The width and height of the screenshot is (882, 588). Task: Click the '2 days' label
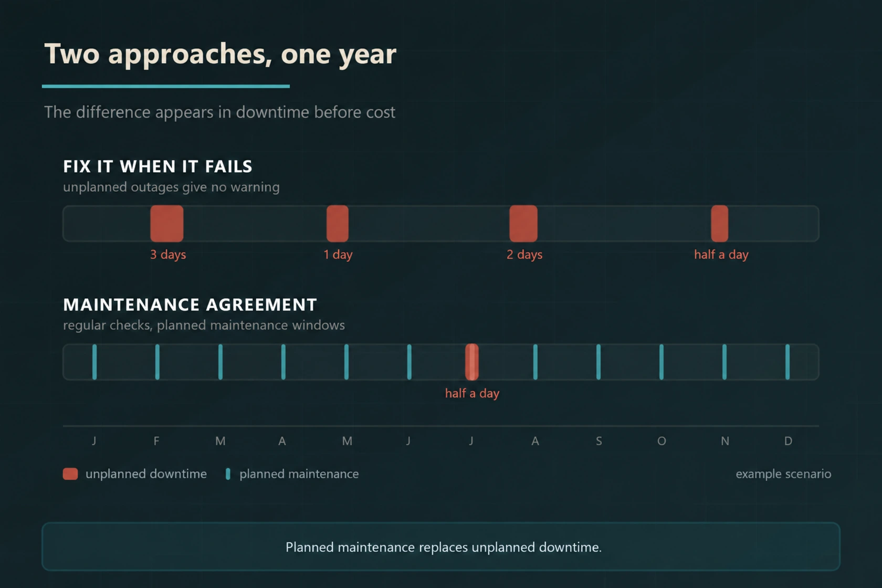click(524, 255)
